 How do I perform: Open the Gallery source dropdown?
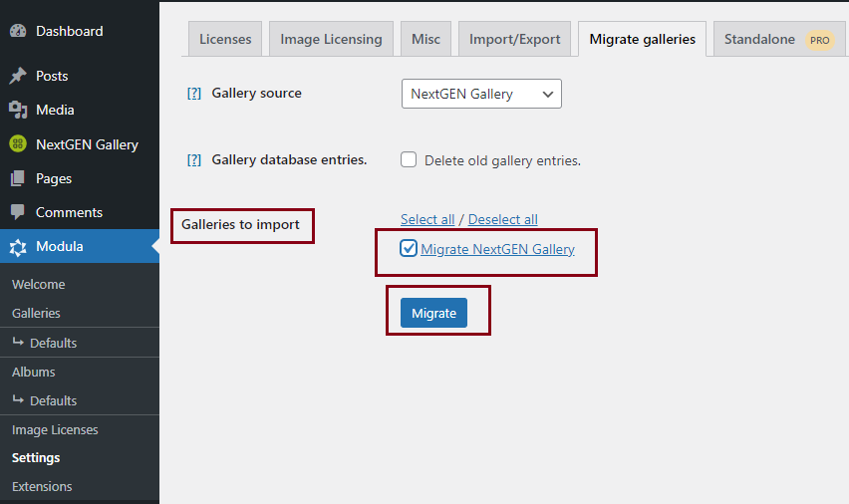pos(481,94)
